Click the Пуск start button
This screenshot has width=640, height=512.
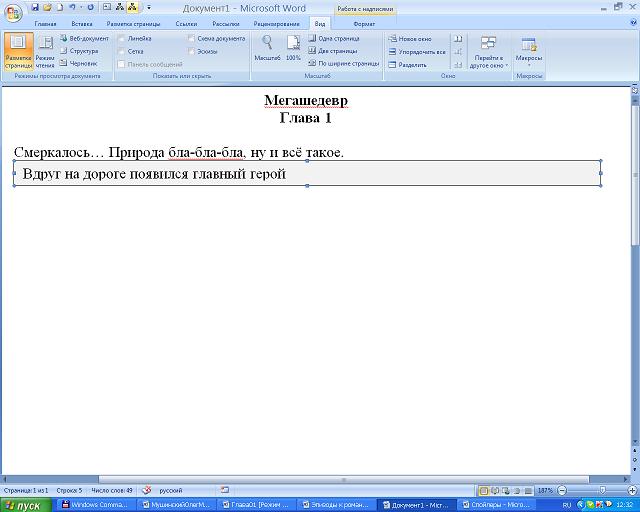click(22, 505)
